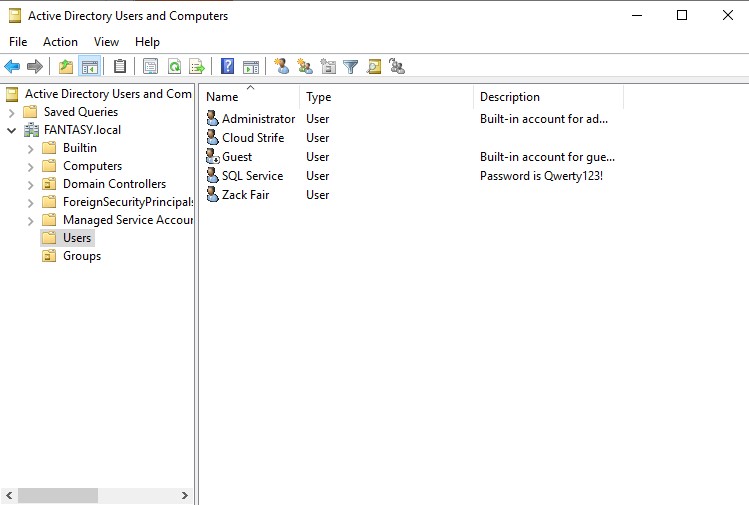The image size is (749, 505).
Task: Select the Guest user account
Action: pos(237,157)
